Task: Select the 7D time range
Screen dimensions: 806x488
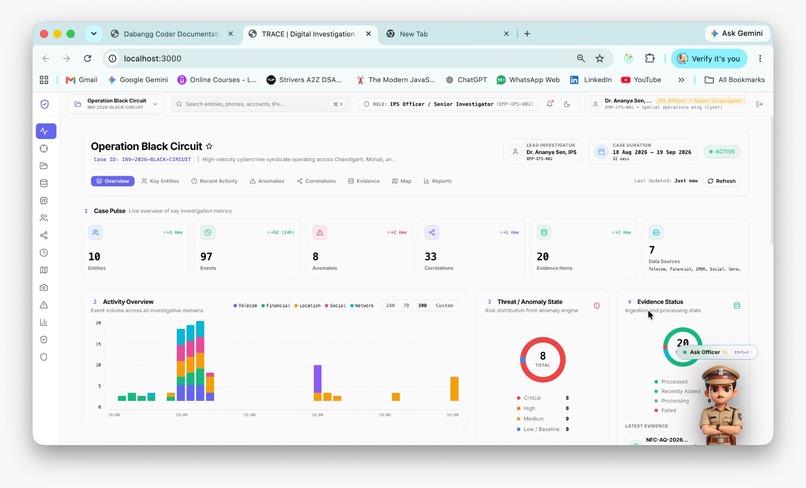Action: [406, 305]
